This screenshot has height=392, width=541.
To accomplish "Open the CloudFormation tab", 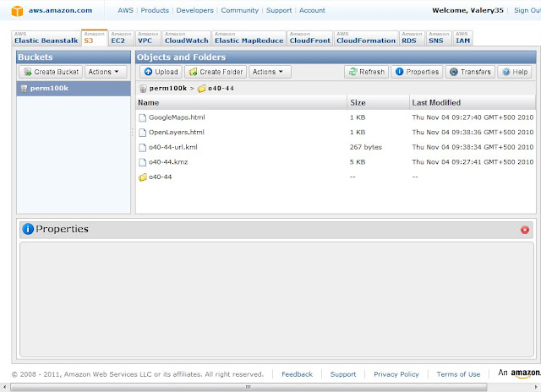I will click(x=366, y=38).
